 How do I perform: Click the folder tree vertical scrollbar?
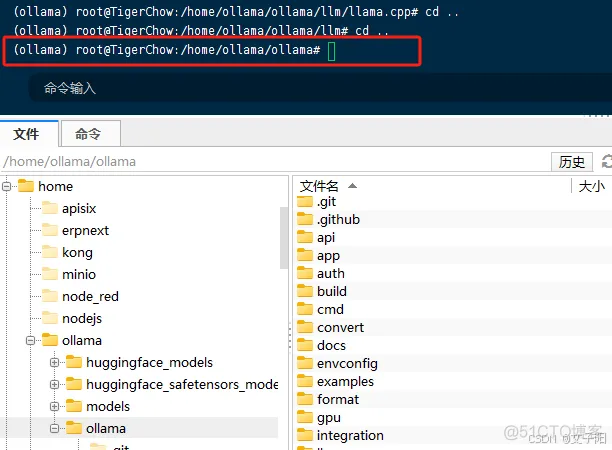pyautogui.click(x=284, y=238)
